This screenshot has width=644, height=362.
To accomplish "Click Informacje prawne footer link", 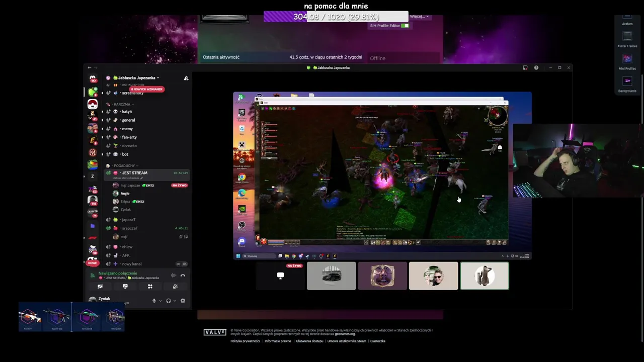I will [278, 341].
